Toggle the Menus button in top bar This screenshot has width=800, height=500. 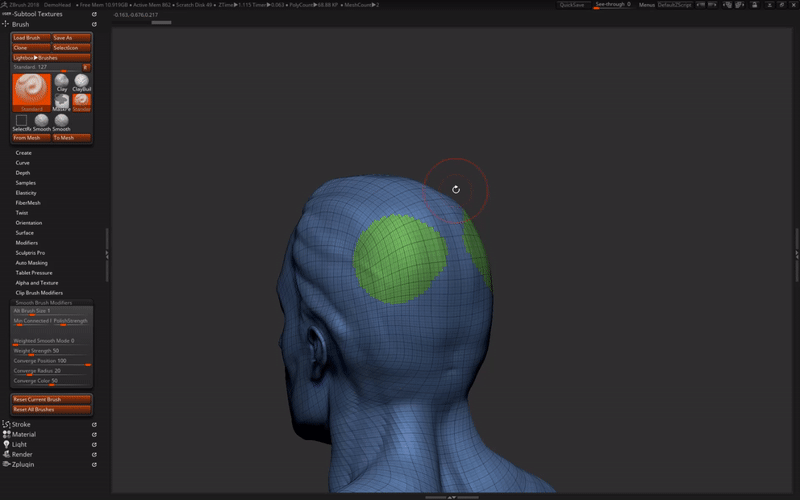pyautogui.click(x=646, y=5)
